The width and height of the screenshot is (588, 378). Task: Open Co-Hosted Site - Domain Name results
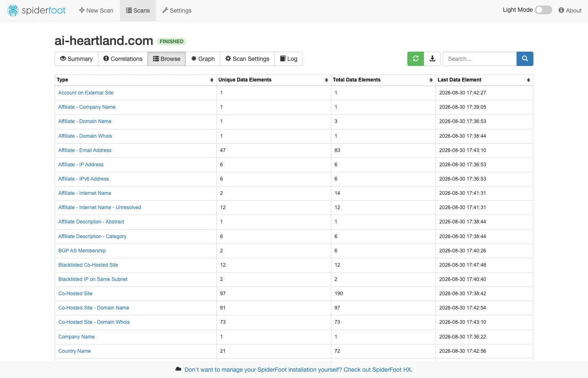coord(94,308)
